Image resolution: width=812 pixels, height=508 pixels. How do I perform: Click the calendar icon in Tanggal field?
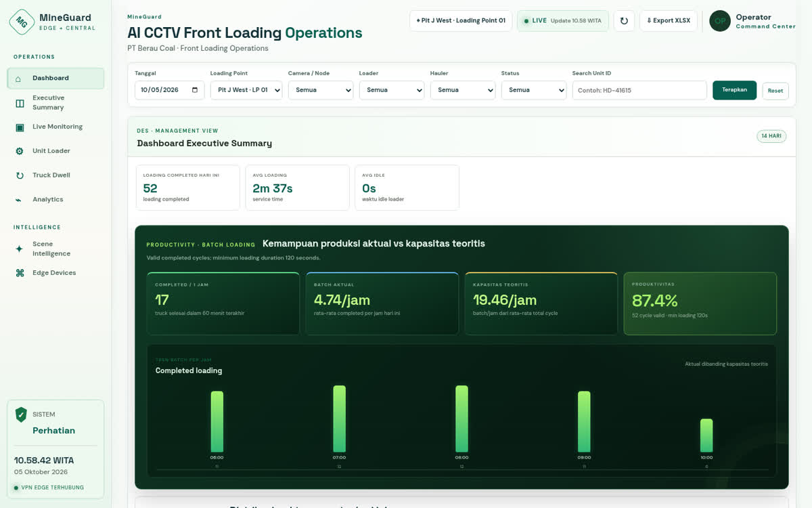pyautogui.click(x=195, y=89)
